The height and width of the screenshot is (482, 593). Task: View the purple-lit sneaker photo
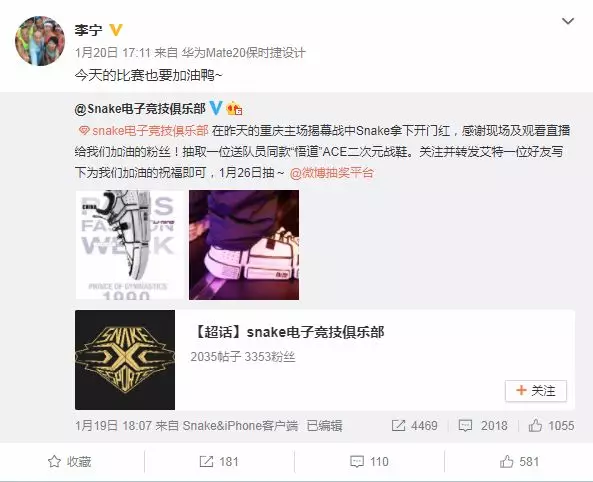click(x=244, y=245)
